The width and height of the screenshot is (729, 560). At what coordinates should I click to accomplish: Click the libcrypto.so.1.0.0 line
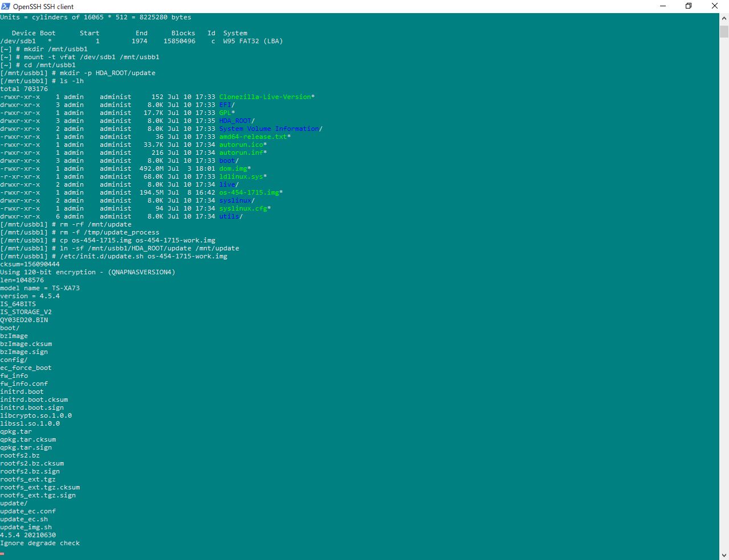[36, 415]
